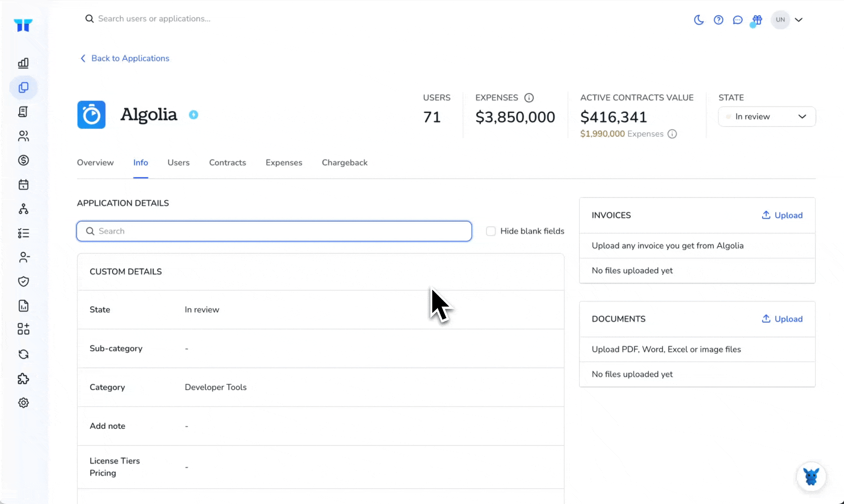Open the sync refresh icon in sidebar
The image size is (844, 504).
(x=23, y=354)
